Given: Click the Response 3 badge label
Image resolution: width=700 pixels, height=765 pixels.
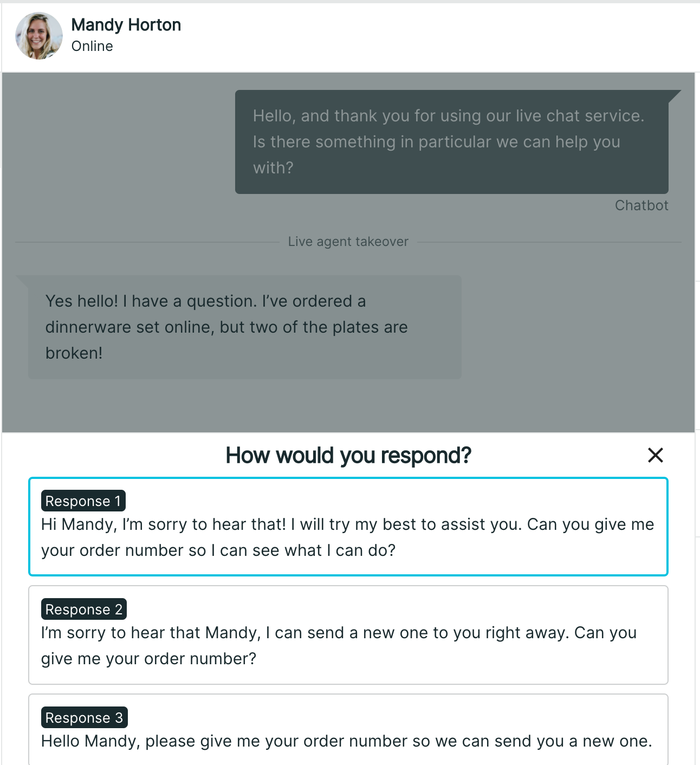Looking at the screenshot, I should pyautogui.click(x=84, y=717).
